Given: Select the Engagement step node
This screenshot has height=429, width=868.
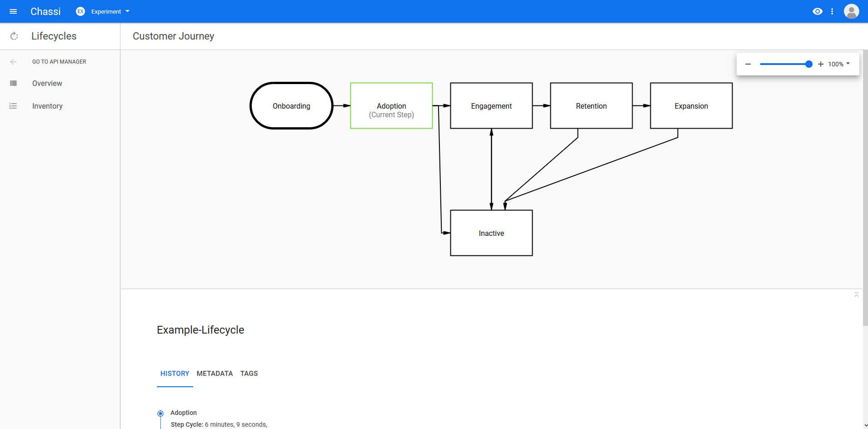Looking at the screenshot, I should click(x=491, y=106).
